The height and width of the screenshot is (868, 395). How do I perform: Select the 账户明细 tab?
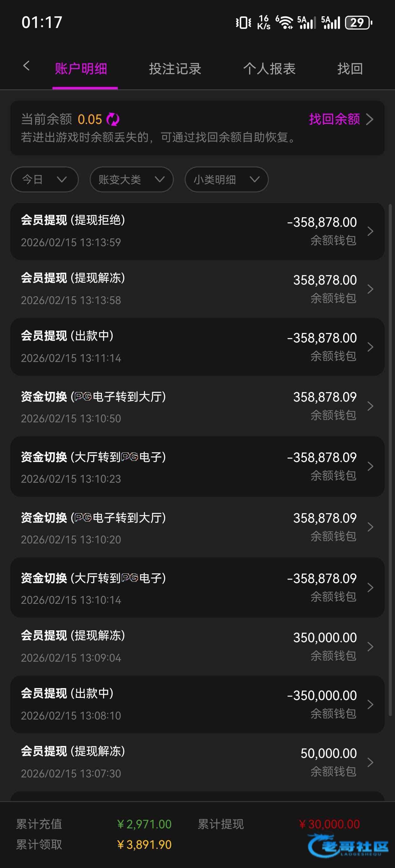click(81, 69)
